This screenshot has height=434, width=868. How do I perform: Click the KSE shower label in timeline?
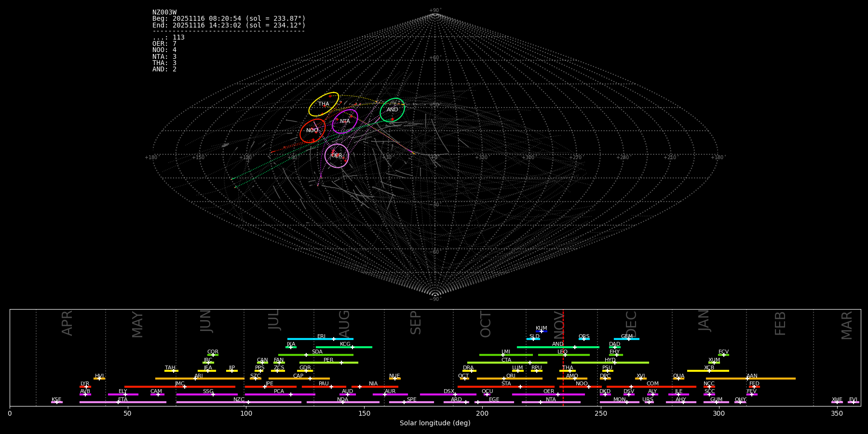click(56, 400)
